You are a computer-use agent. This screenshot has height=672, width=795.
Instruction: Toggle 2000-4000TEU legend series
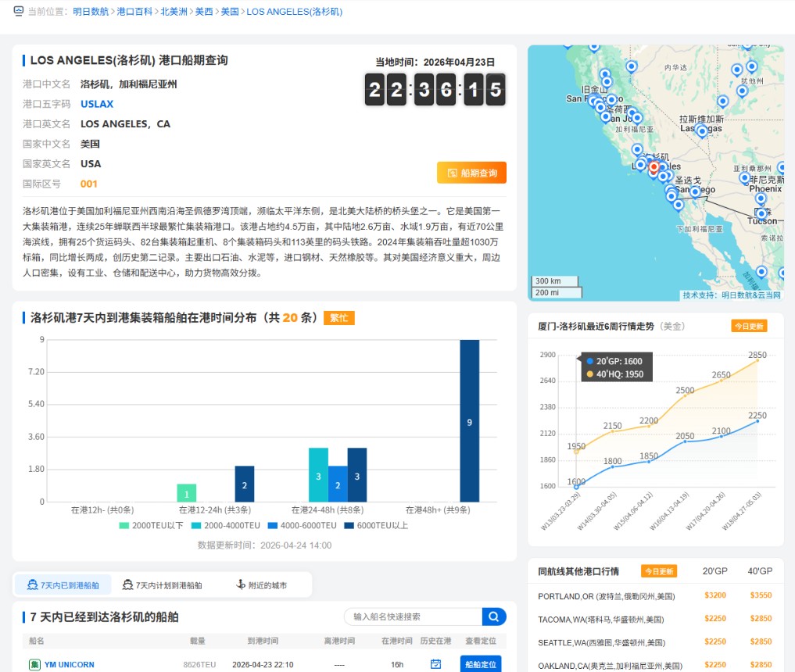pos(227,525)
